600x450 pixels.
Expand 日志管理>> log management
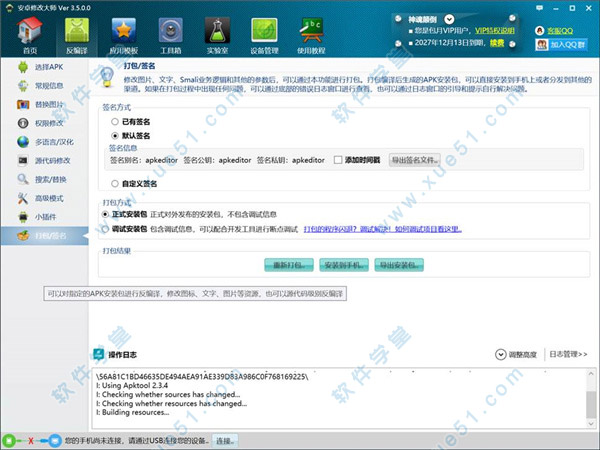[568, 354]
